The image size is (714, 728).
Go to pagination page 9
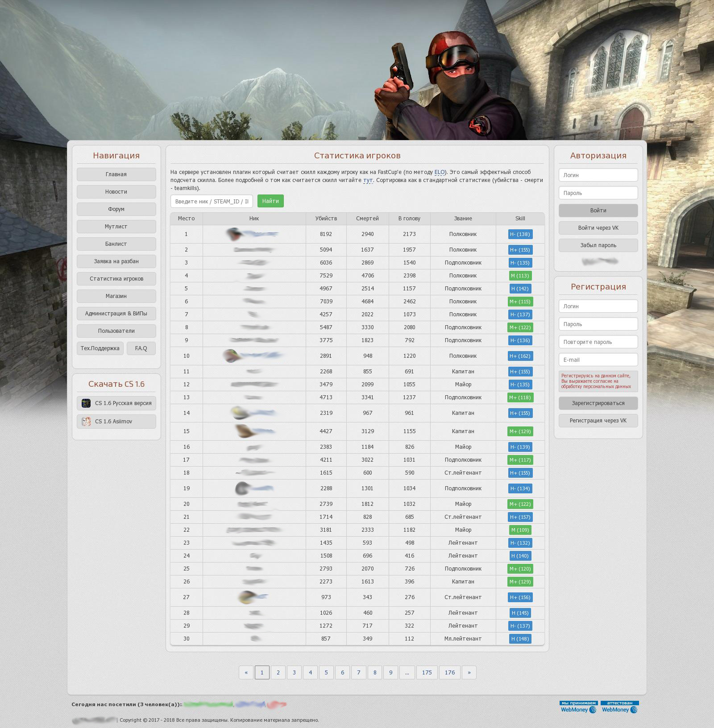point(390,672)
